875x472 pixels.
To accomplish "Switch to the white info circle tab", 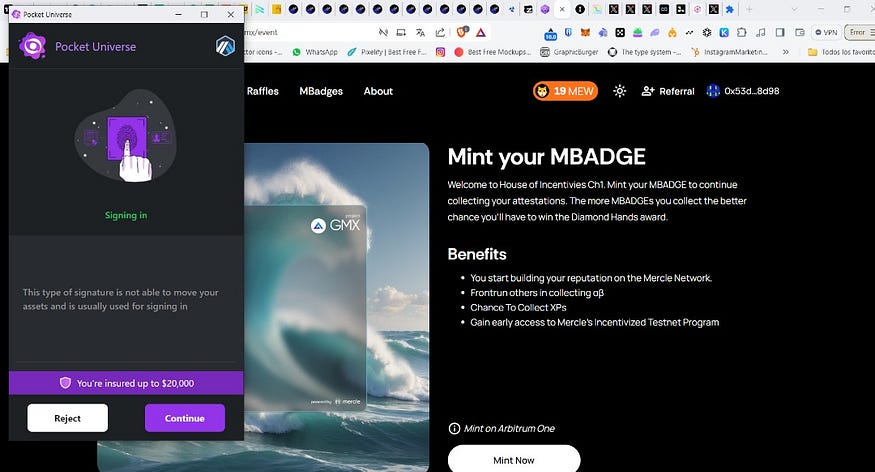I will tap(580, 9).
